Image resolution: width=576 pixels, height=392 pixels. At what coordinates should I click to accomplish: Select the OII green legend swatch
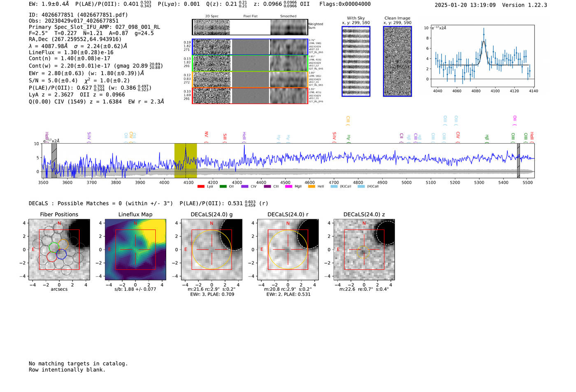[x=223, y=186]
